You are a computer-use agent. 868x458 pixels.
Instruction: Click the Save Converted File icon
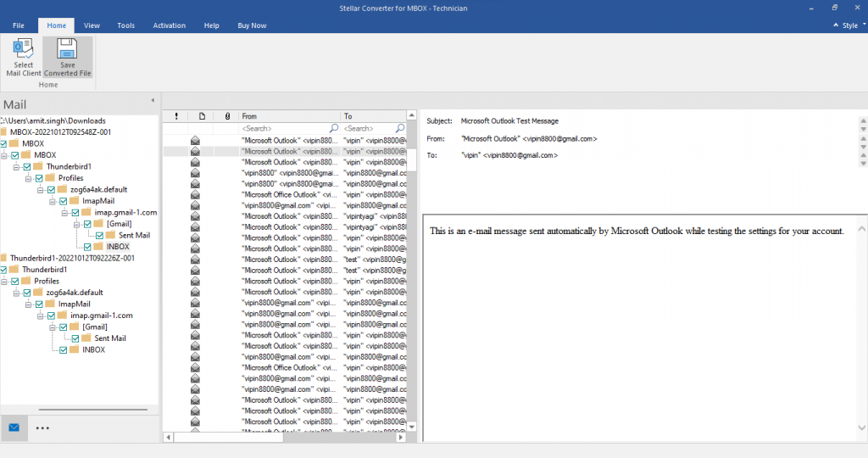pos(67,48)
